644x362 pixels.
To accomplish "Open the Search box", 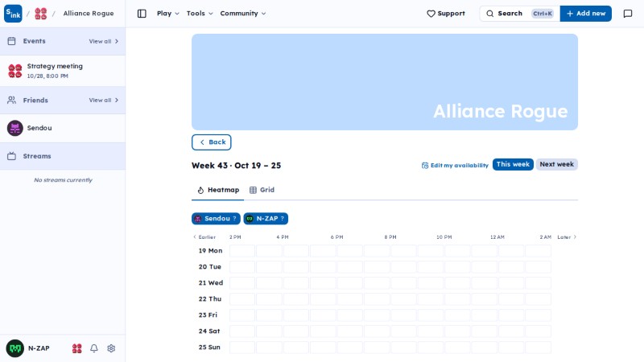I will coord(519,14).
